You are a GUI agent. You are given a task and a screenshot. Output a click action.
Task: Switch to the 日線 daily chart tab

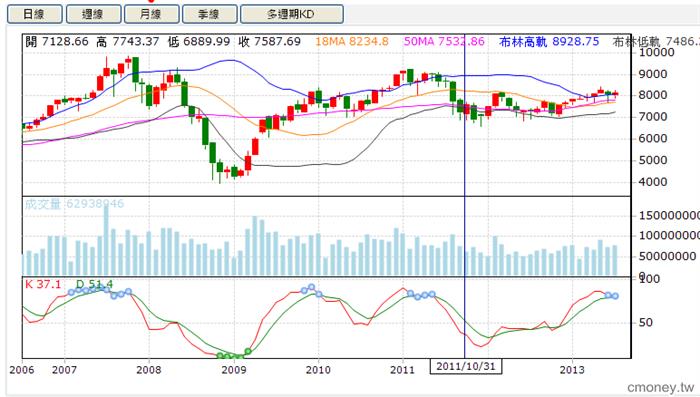[x=34, y=14]
